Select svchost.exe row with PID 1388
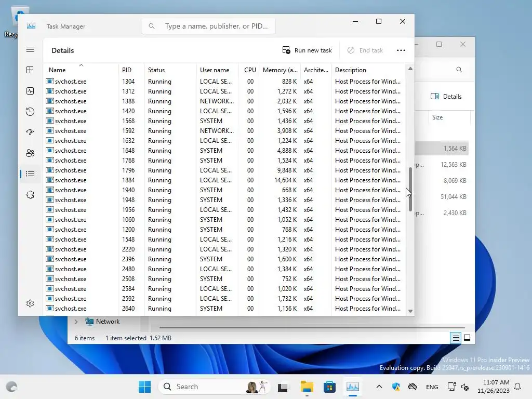Image resolution: width=532 pixels, height=399 pixels. pyautogui.click(x=225, y=101)
